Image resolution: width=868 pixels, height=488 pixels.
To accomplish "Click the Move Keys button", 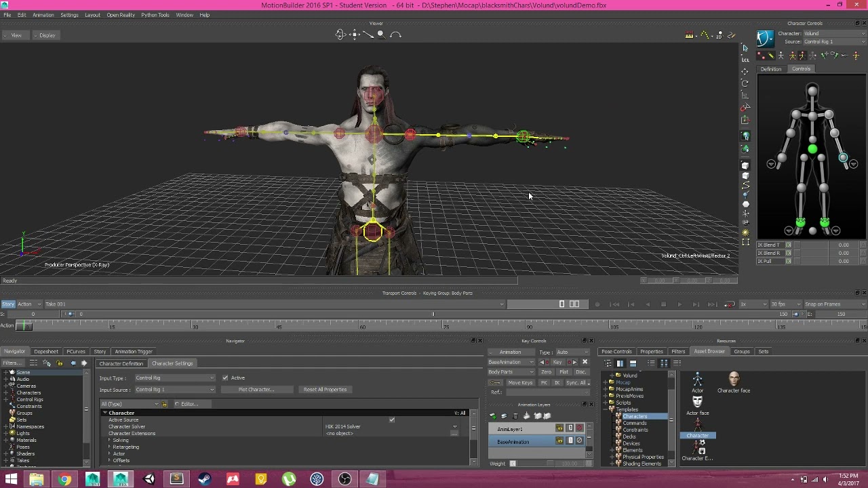I will [520, 383].
